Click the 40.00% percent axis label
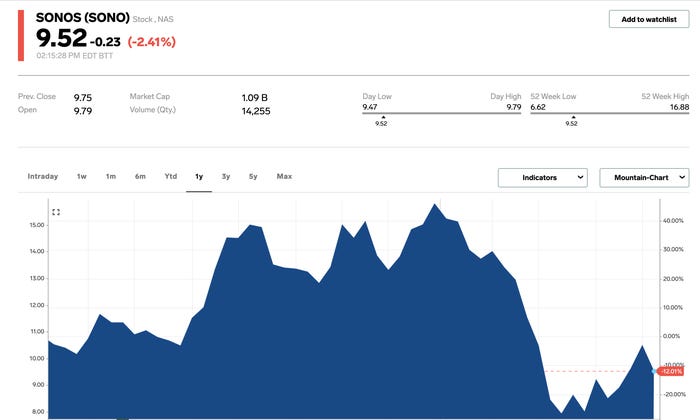Image resolution: width=700 pixels, height=420 pixels. 673,221
